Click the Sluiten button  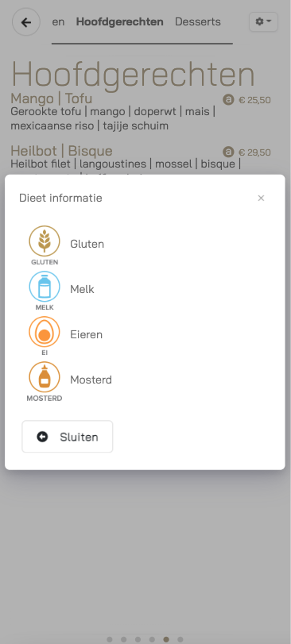[x=68, y=437]
